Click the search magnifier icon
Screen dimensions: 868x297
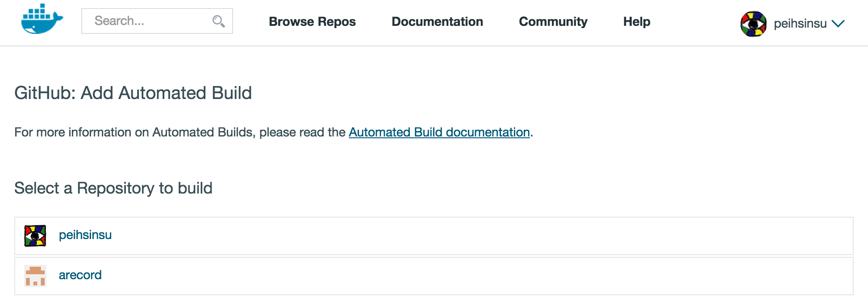(x=218, y=21)
